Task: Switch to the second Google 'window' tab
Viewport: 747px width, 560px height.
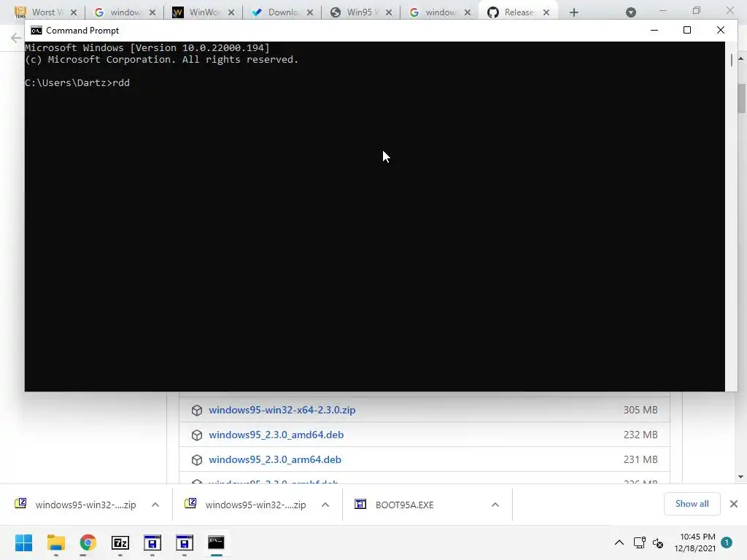Action: tap(439, 12)
